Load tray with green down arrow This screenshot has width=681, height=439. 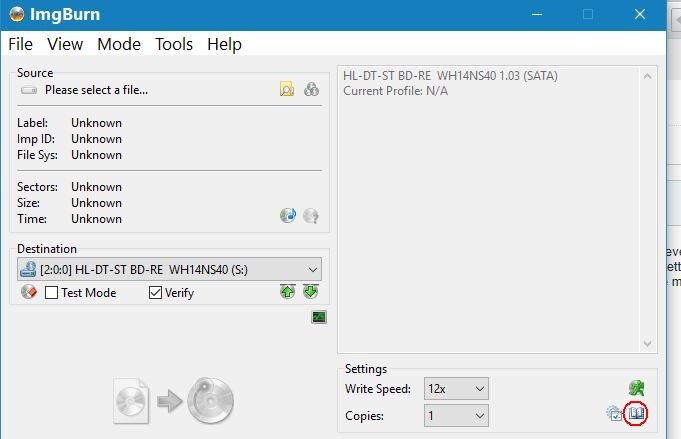point(311,292)
